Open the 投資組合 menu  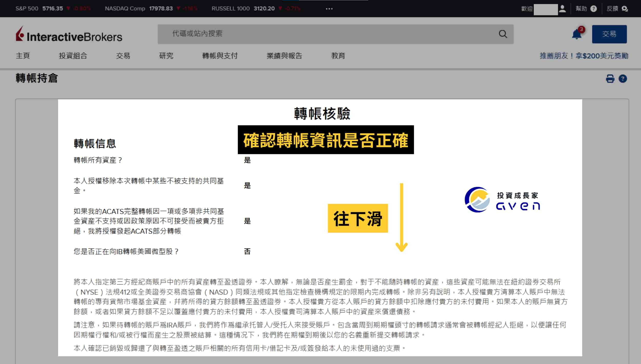[x=73, y=56]
